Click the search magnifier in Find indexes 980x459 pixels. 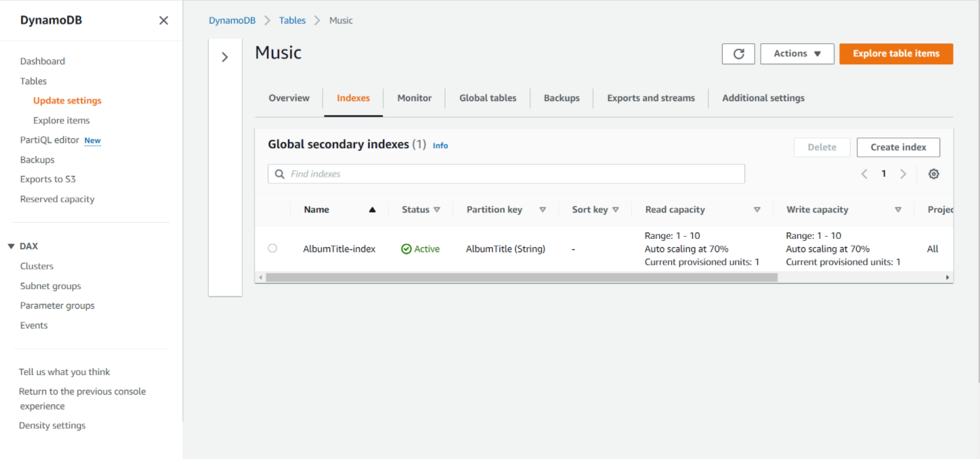[280, 174]
